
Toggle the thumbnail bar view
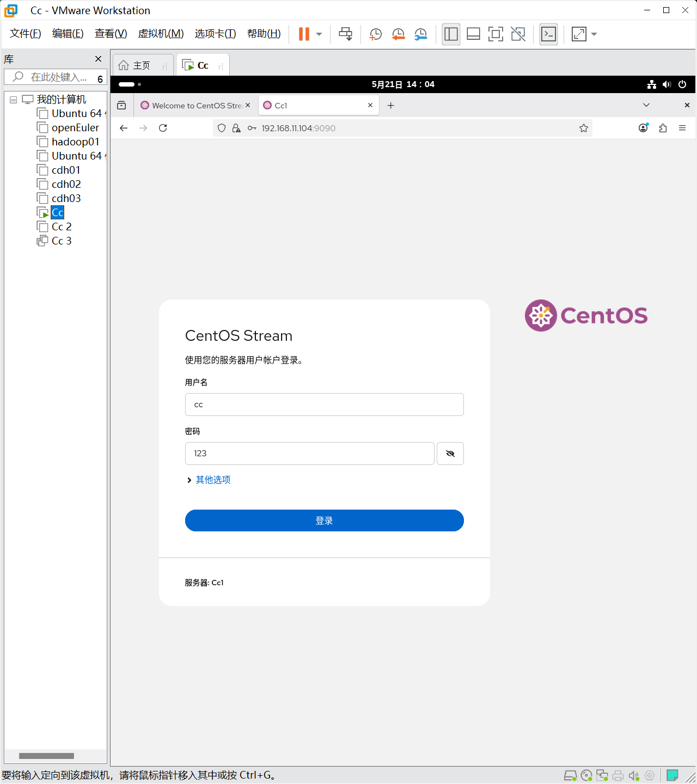[473, 34]
